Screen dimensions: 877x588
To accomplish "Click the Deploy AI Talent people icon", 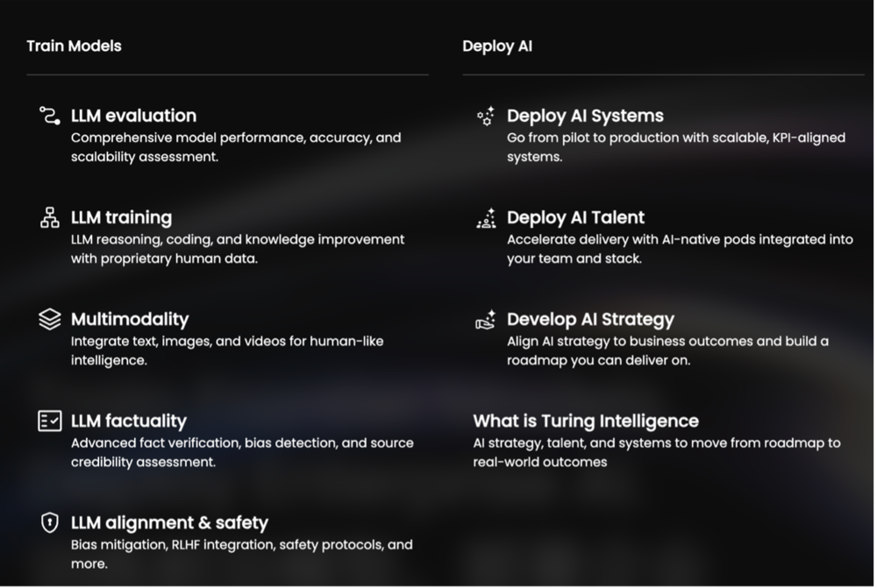I will (x=485, y=217).
